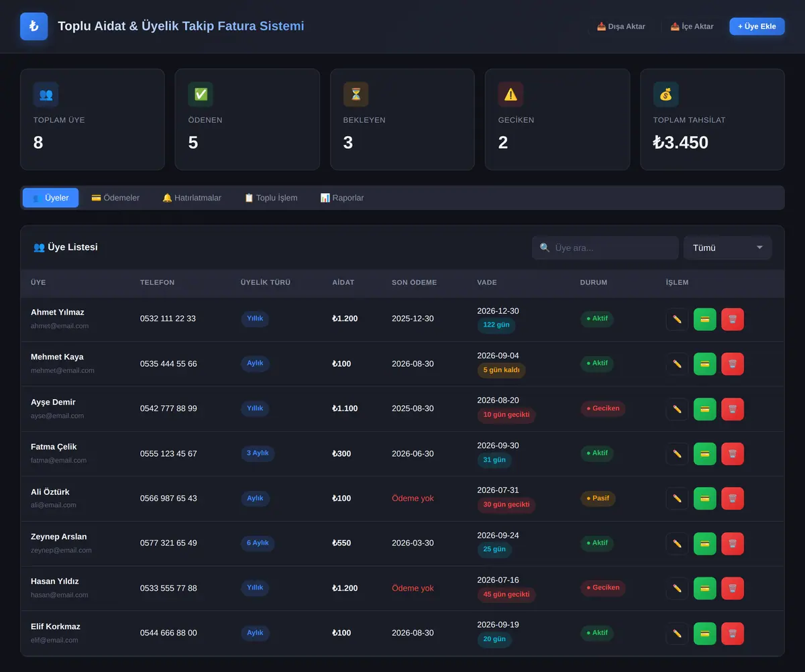The height and width of the screenshot is (672, 805).
Task: Delete Hasan Yıldız using the trash icon
Action: click(x=733, y=589)
